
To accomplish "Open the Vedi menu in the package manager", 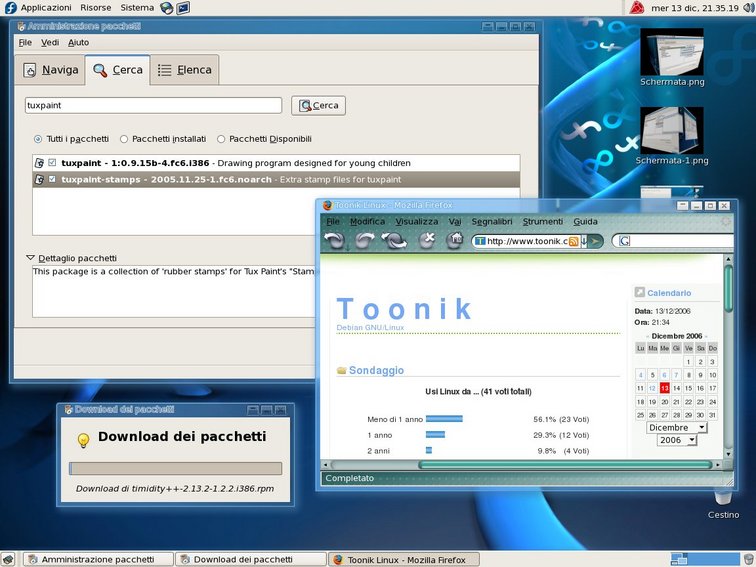I will point(50,42).
